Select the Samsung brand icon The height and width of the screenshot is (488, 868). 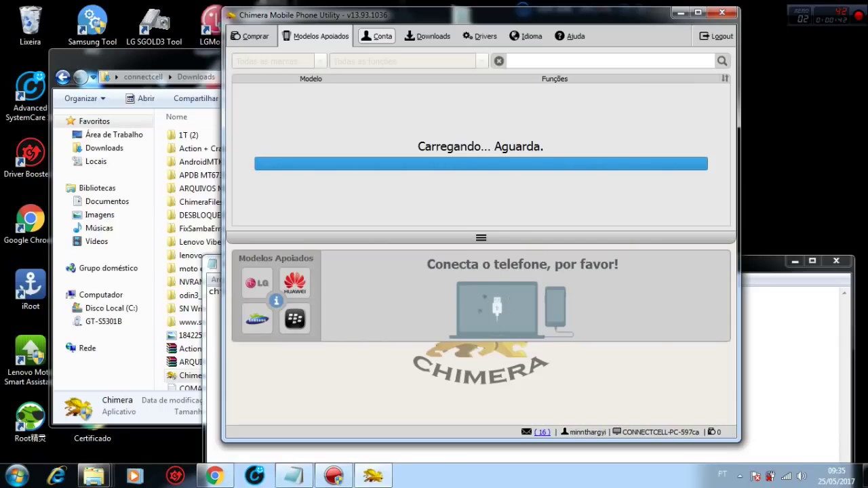coord(257,319)
